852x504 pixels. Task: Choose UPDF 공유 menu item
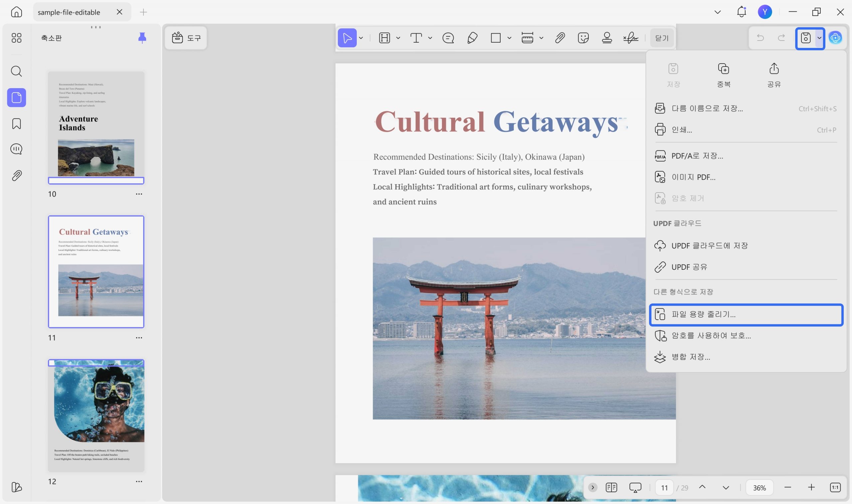tap(746, 267)
